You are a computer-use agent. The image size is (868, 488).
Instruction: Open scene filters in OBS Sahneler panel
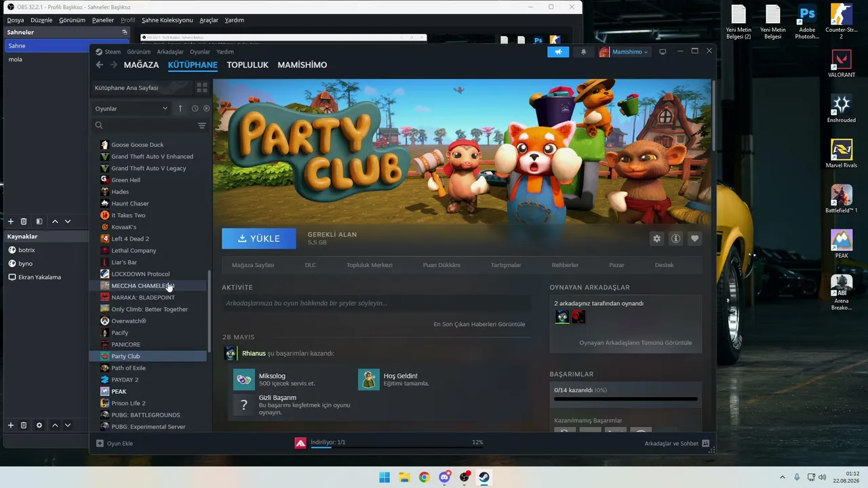[39, 222]
